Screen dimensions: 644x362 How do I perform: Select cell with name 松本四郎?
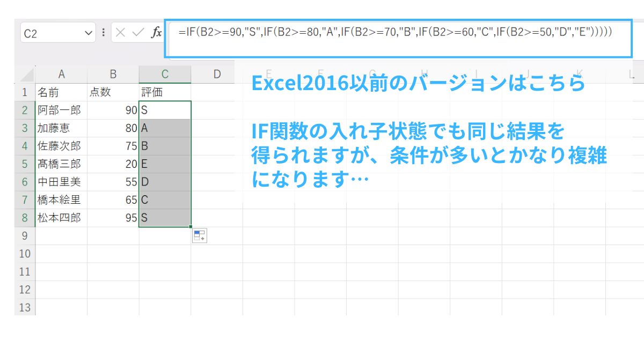(x=61, y=218)
